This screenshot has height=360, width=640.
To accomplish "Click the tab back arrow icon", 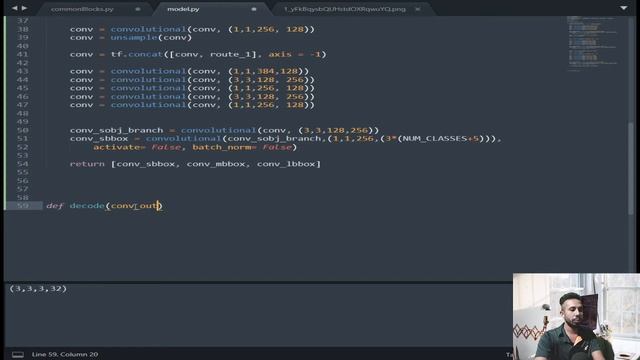I will [15, 8].
